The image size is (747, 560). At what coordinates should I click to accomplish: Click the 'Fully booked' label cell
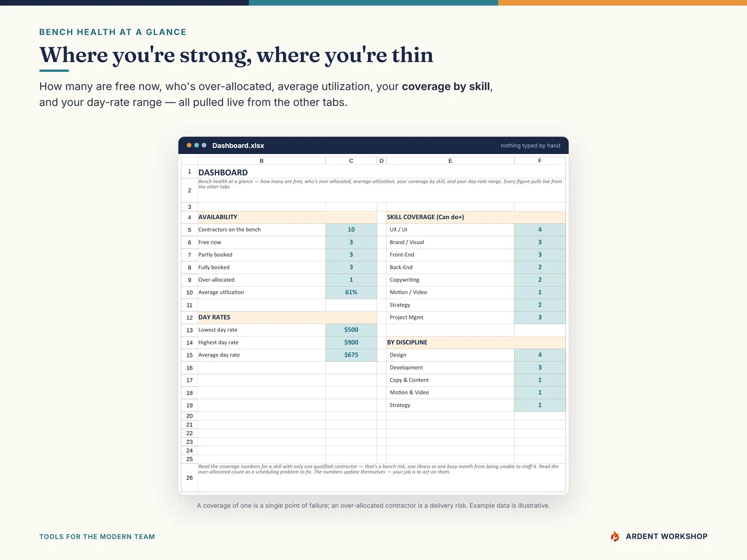pyautogui.click(x=261, y=267)
